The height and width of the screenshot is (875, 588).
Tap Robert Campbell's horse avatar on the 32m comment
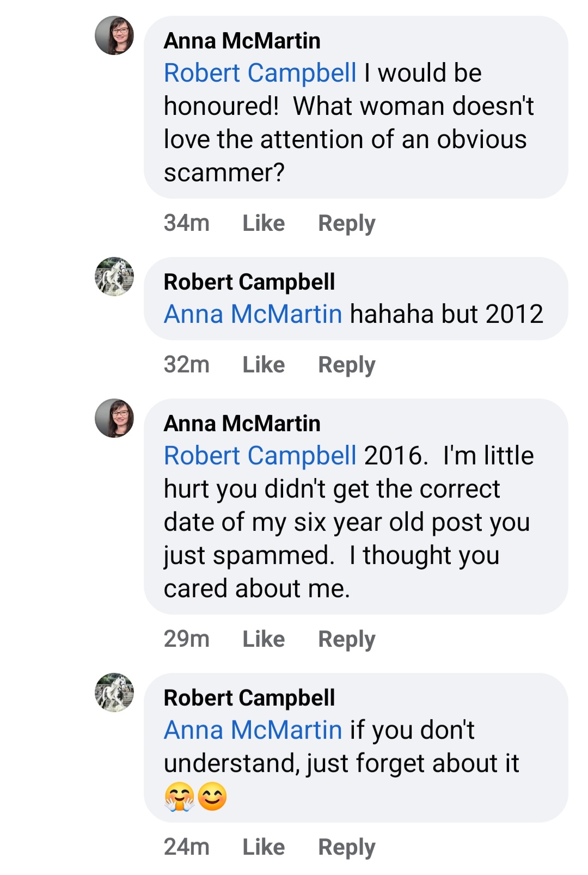[x=114, y=277]
